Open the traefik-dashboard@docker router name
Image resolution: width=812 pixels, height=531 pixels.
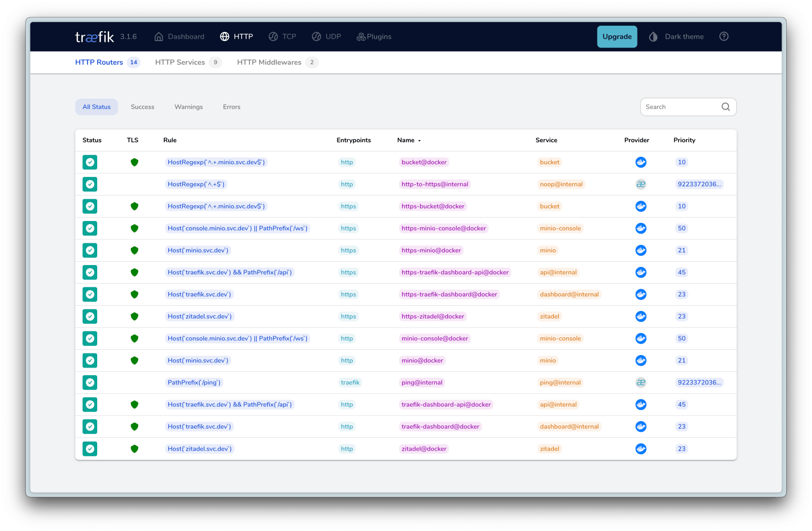pyautogui.click(x=440, y=427)
